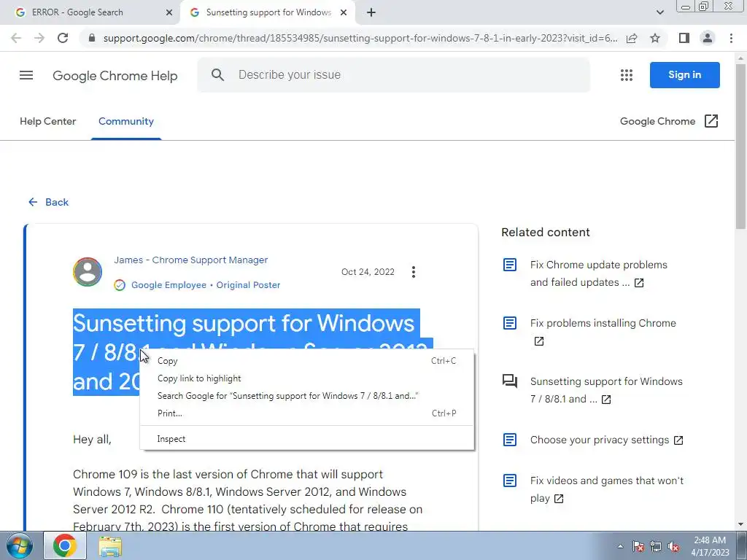
Task: Click the Describe your issue search field
Action: click(393, 75)
